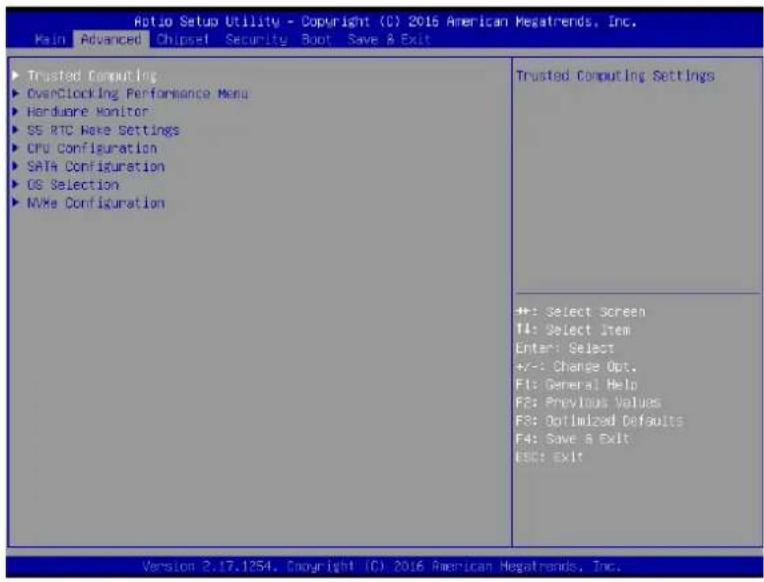764x582 pixels.
Task: Open the Chipset tab
Action: (183, 39)
